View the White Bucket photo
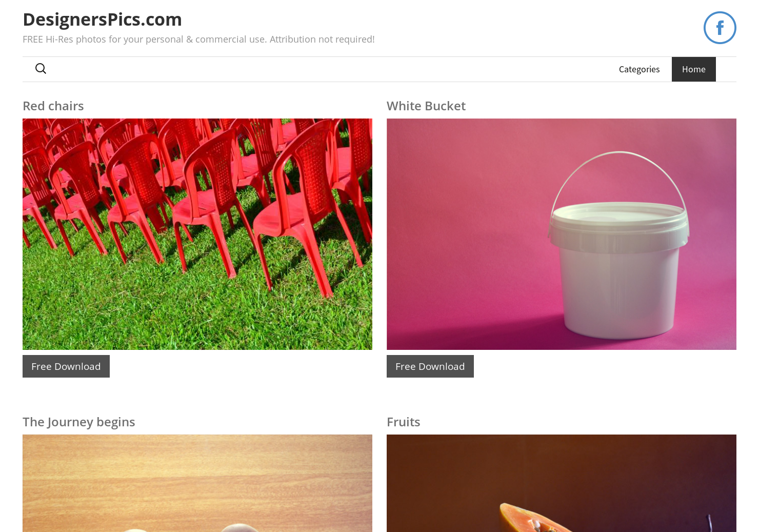Image resolution: width=759 pixels, height=532 pixels. [x=562, y=234]
